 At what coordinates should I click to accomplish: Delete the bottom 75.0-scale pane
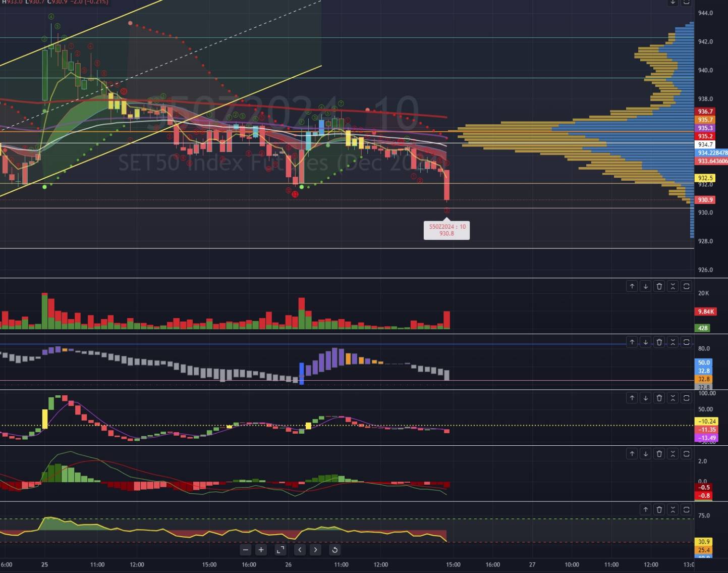pyautogui.click(x=659, y=510)
